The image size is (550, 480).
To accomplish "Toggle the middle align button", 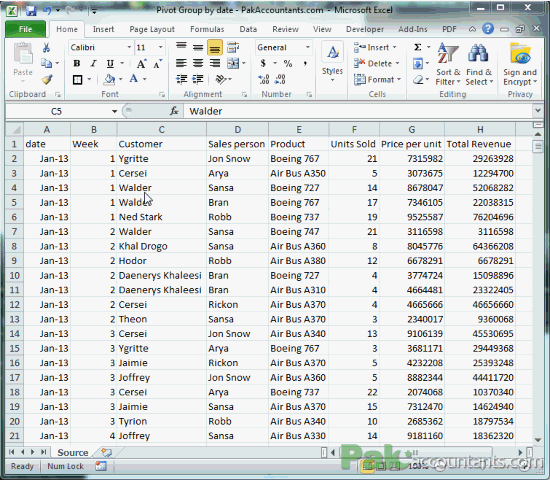I will (x=198, y=47).
